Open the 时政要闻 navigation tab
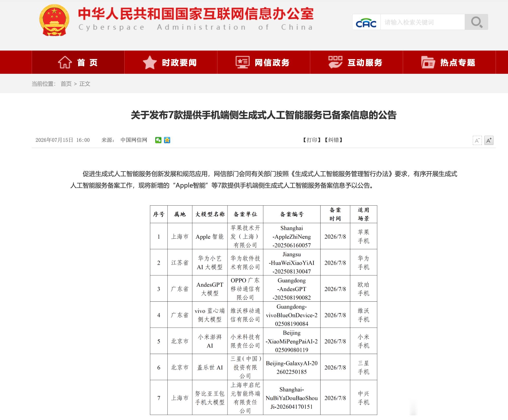The height and width of the screenshot is (420, 508). click(171, 62)
